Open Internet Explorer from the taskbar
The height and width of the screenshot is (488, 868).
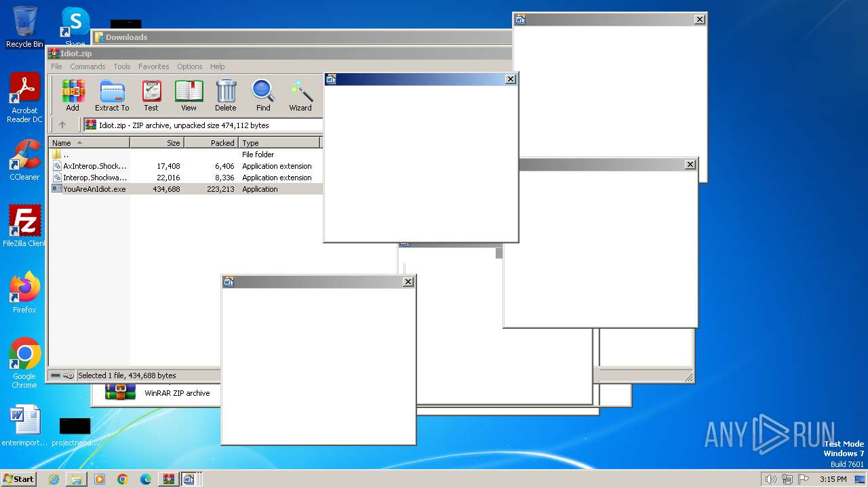pyautogui.click(x=54, y=479)
